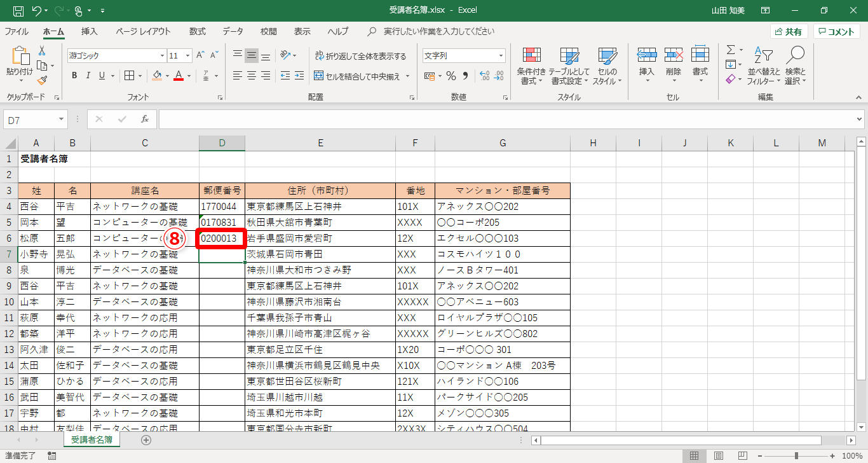Click the AutoSum sigma icon
Viewport: 868px width, 463px height.
tap(731, 50)
